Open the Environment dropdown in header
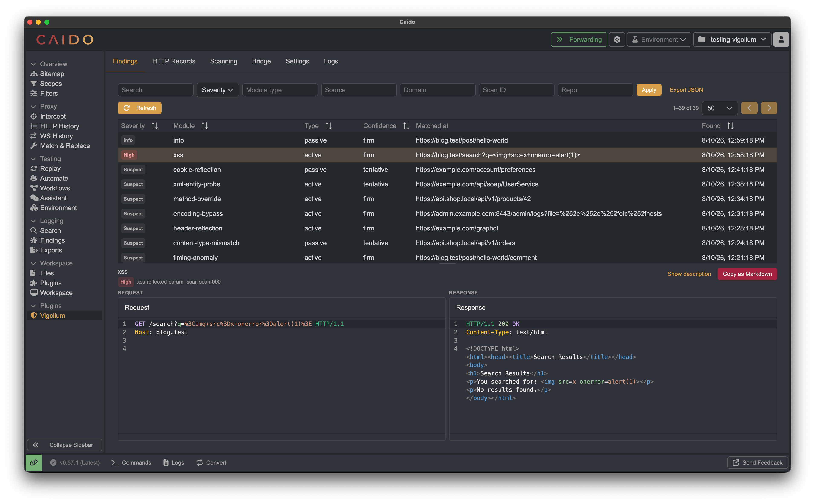 click(659, 39)
